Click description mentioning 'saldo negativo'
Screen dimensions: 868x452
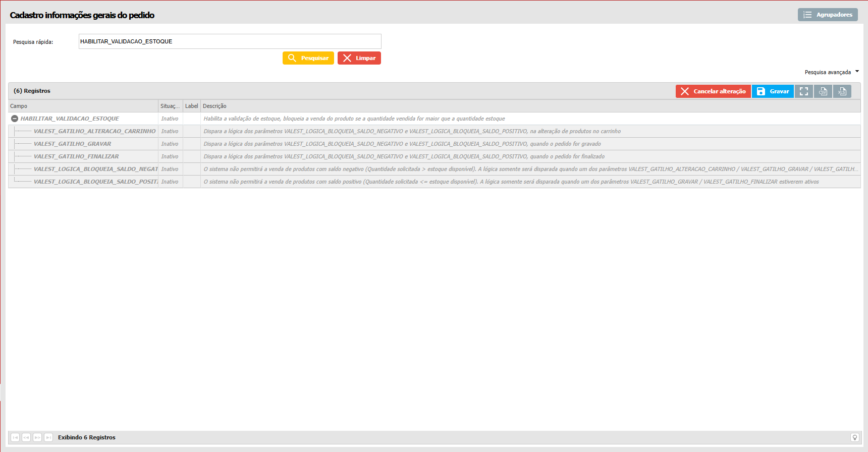[x=531, y=169]
